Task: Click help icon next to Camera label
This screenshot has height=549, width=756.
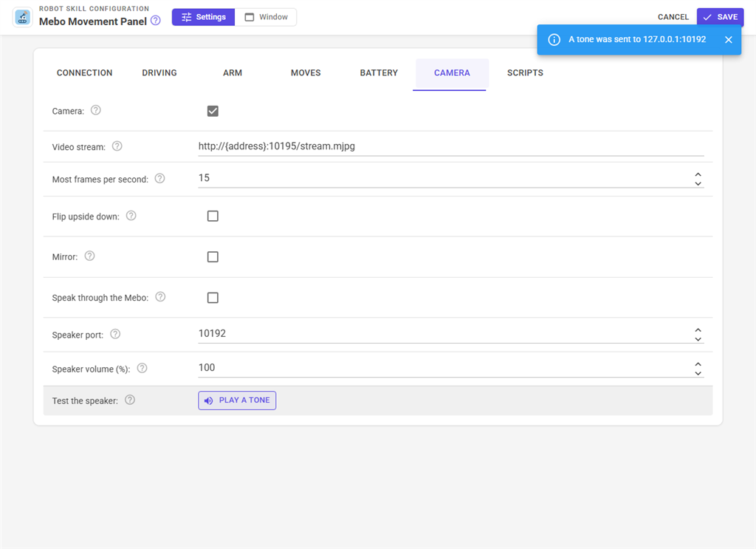Action: click(96, 111)
